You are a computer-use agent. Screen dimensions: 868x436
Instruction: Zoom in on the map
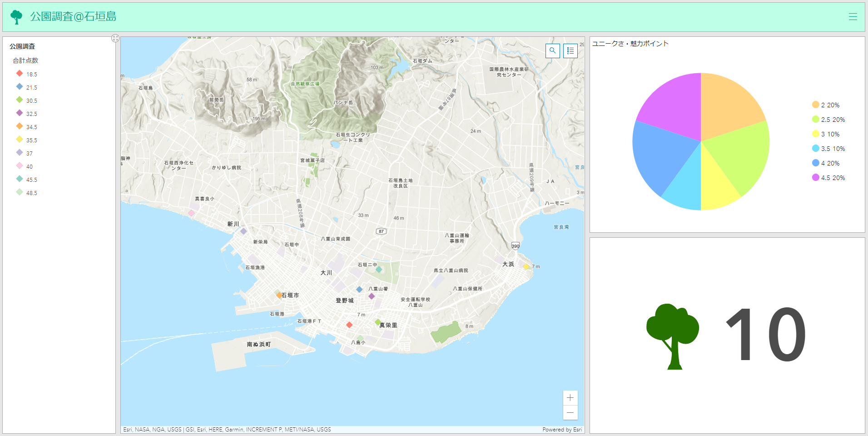(x=570, y=398)
